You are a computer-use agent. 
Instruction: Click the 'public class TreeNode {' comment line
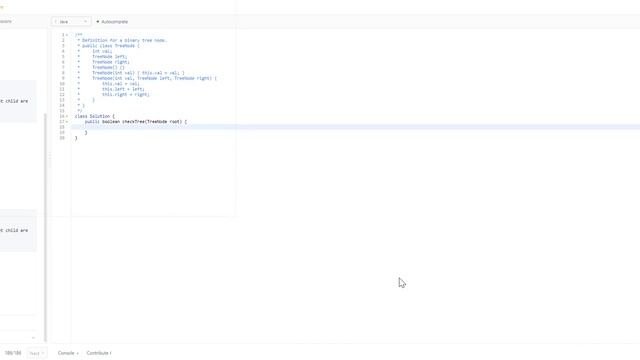pyautogui.click(x=110, y=46)
